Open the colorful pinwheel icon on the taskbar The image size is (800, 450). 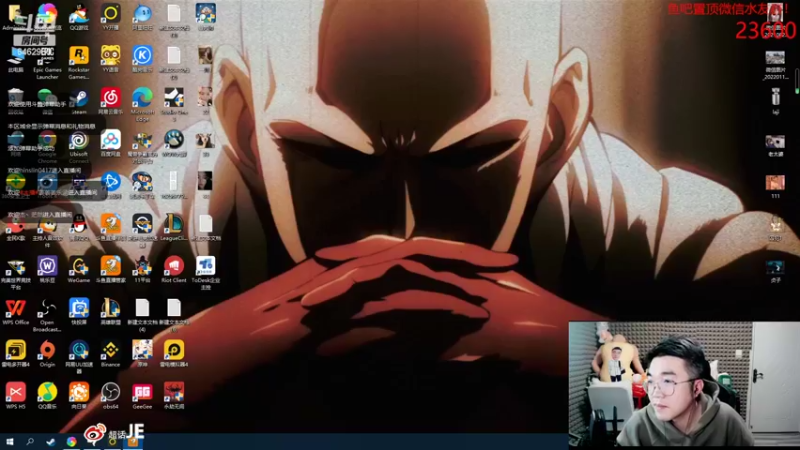[71, 442]
